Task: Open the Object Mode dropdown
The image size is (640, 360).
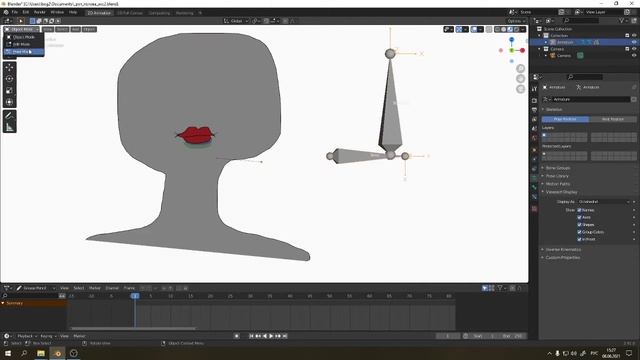Action: tap(22, 29)
